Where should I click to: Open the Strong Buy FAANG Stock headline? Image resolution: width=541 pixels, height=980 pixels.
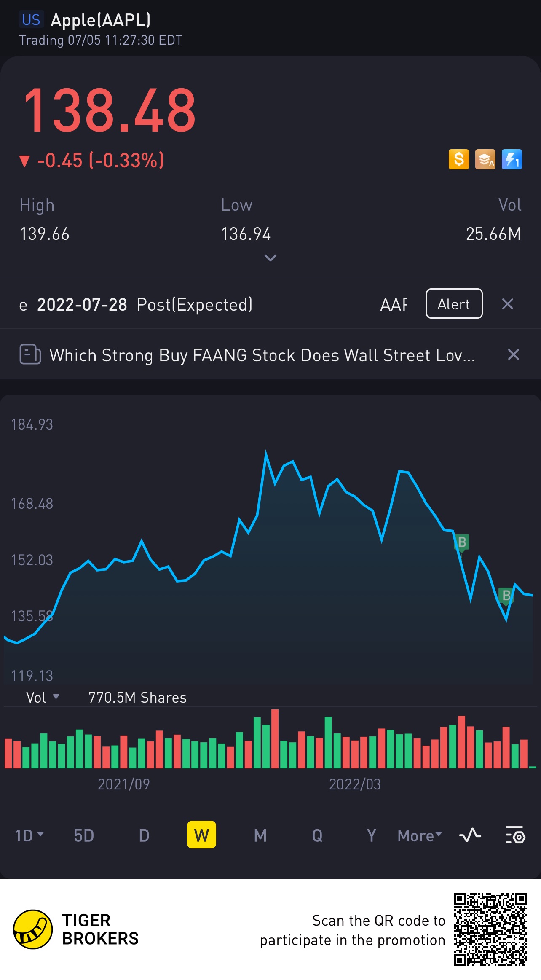(x=262, y=355)
